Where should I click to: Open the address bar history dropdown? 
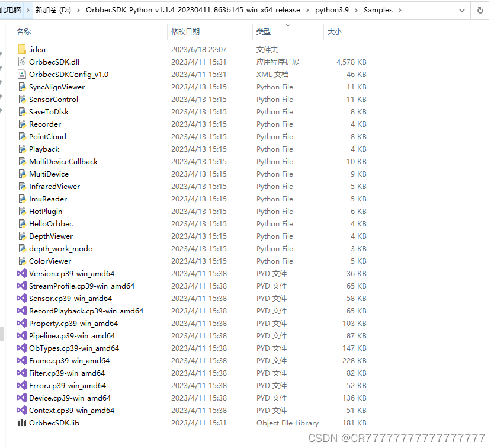[x=462, y=11]
